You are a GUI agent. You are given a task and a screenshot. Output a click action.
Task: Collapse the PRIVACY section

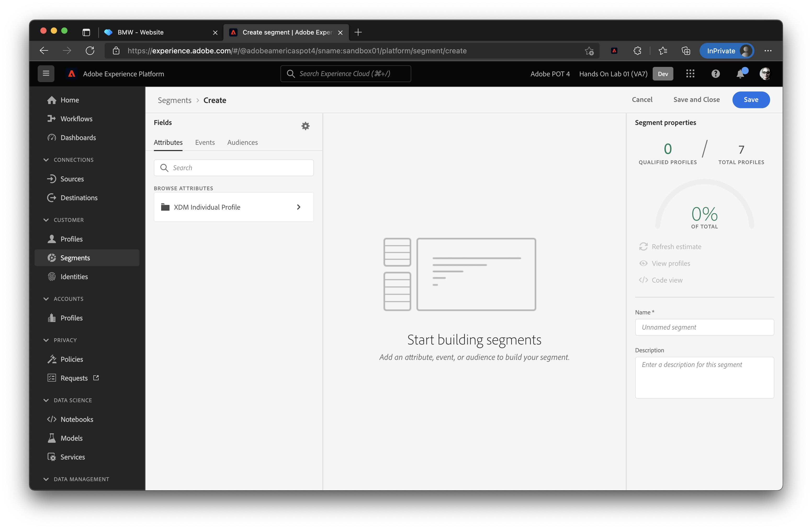pos(46,340)
